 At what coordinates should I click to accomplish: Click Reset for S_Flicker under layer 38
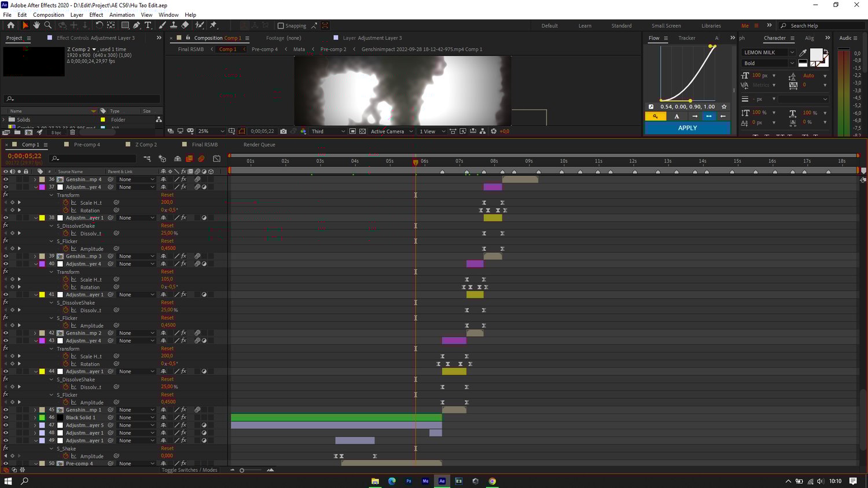coord(167,241)
